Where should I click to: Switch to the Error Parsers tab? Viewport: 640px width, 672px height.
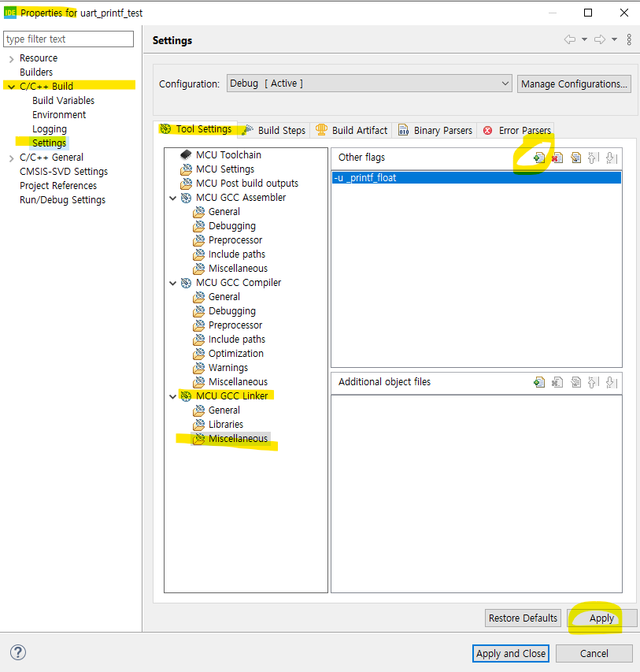click(517, 130)
